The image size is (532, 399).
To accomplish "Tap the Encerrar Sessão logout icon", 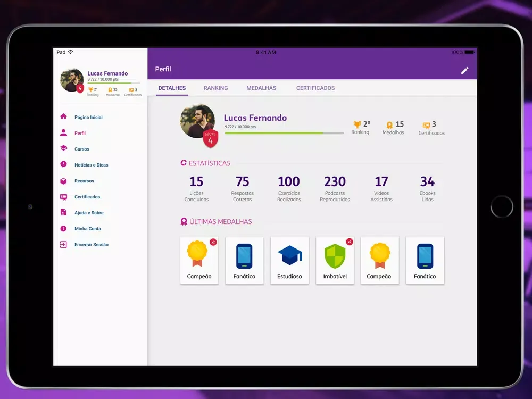I will 63,244.
